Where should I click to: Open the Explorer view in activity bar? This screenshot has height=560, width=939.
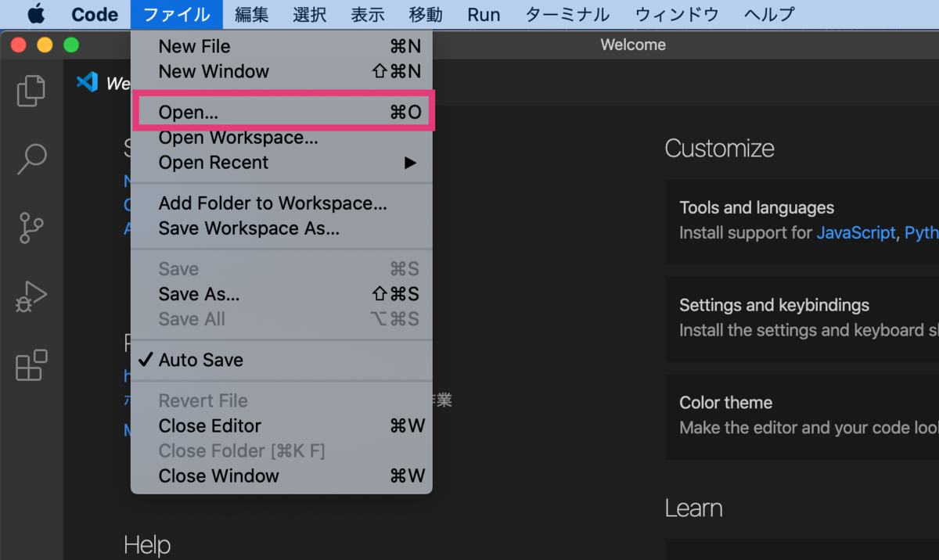(x=31, y=91)
